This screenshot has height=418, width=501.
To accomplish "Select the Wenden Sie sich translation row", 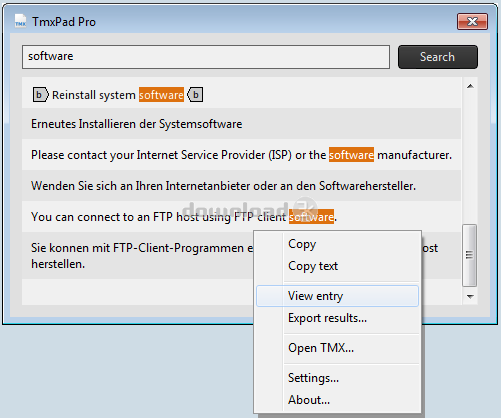I will tap(242, 186).
